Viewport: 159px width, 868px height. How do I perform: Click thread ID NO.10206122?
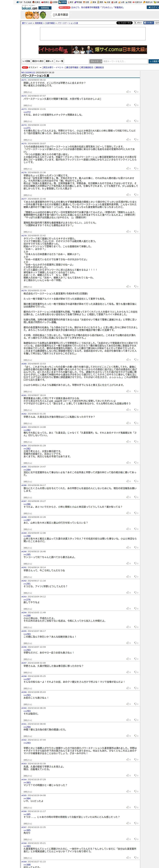pos(28,72)
